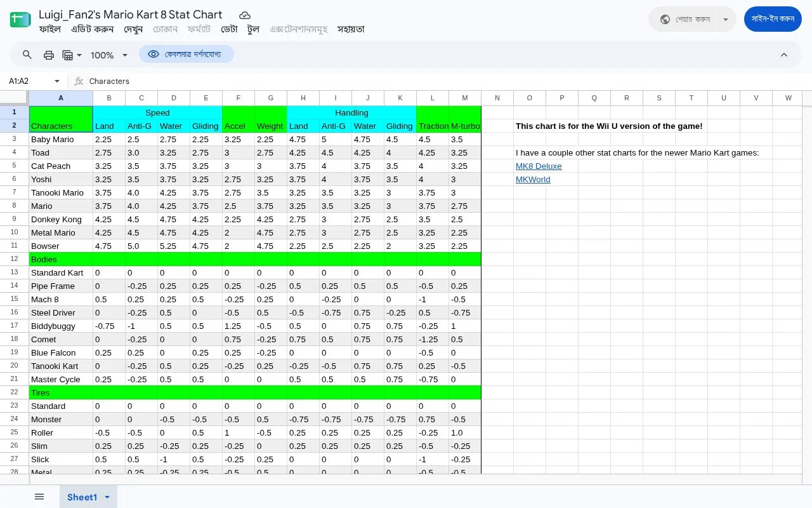Image resolution: width=812 pixels, height=508 pixels.
Task: Open the name box dropdown arrow
Action: pos(57,81)
